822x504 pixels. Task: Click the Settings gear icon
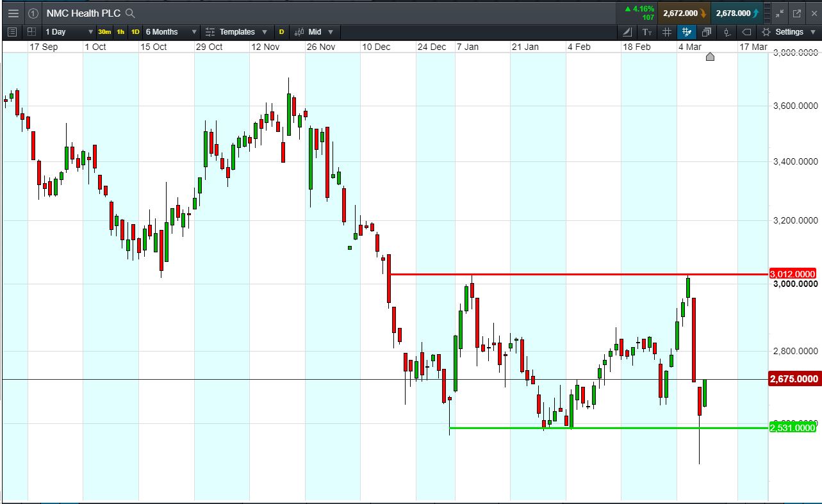pos(766,32)
